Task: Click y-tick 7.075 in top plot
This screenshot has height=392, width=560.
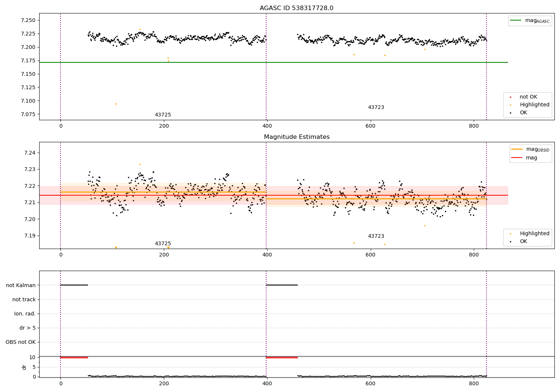Action: [28, 114]
